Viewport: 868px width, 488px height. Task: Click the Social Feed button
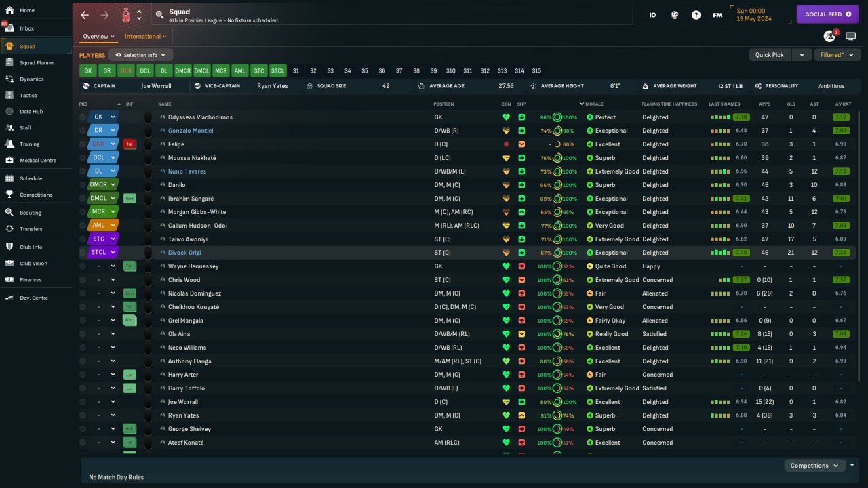[x=827, y=14]
